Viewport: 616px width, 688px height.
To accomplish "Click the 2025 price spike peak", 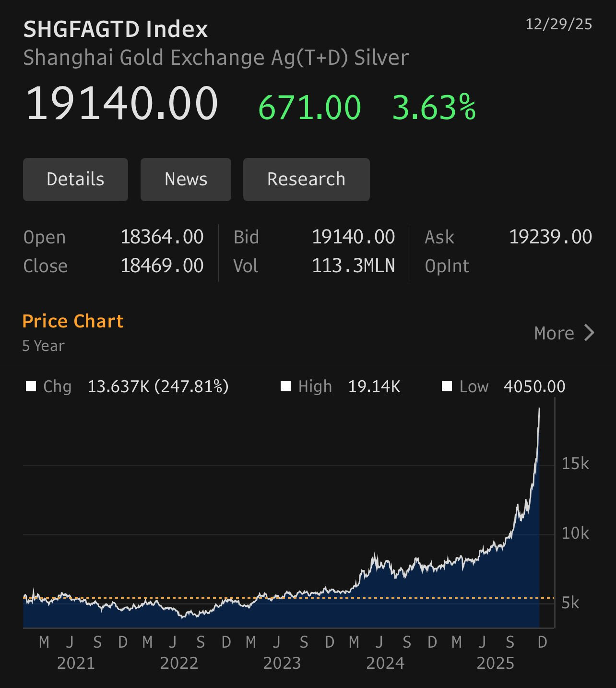I will (x=539, y=410).
